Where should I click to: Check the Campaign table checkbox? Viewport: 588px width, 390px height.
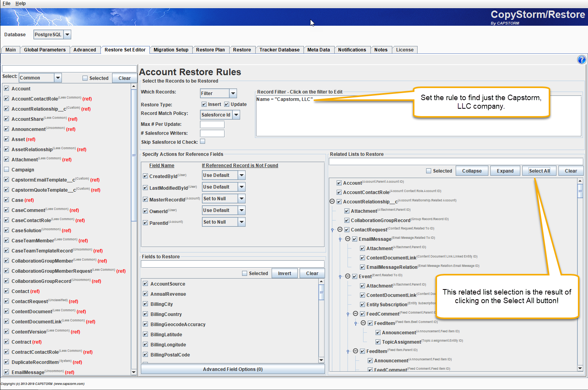click(x=6, y=169)
